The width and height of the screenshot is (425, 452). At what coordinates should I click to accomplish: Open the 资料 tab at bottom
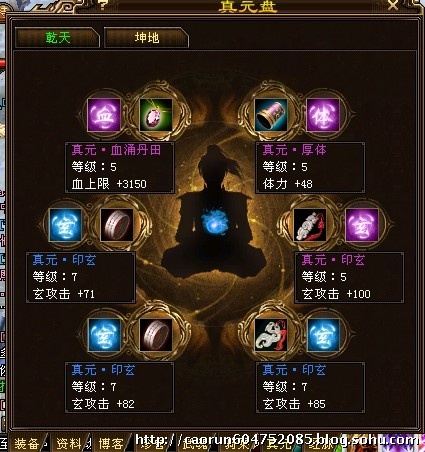69,443
